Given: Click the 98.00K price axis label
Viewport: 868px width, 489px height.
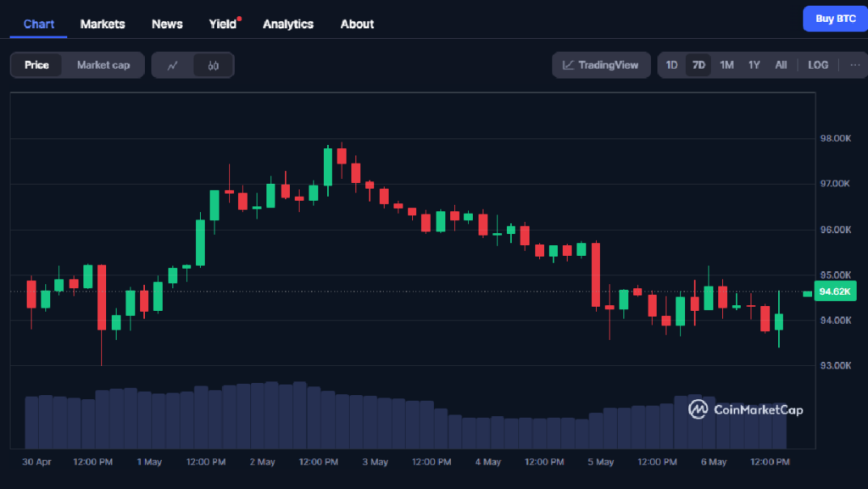Looking at the screenshot, I should tap(835, 138).
